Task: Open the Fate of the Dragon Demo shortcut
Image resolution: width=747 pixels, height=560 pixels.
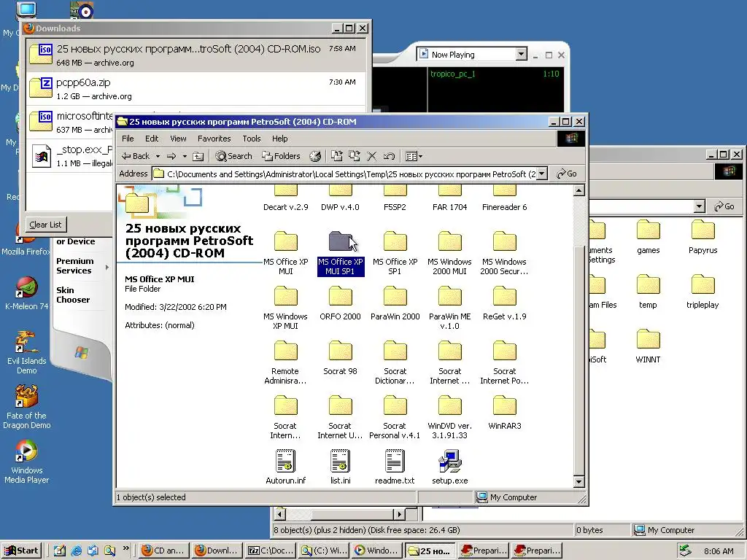Action: [27, 407]
